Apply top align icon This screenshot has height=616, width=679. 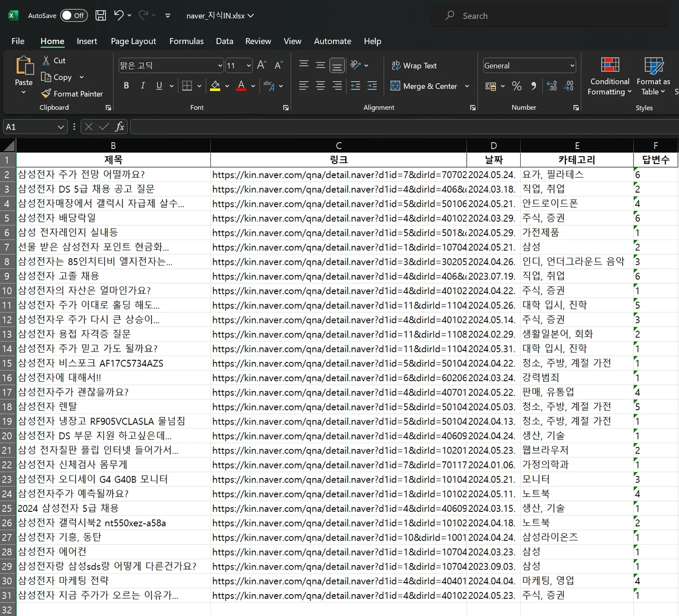pos(304,65)
